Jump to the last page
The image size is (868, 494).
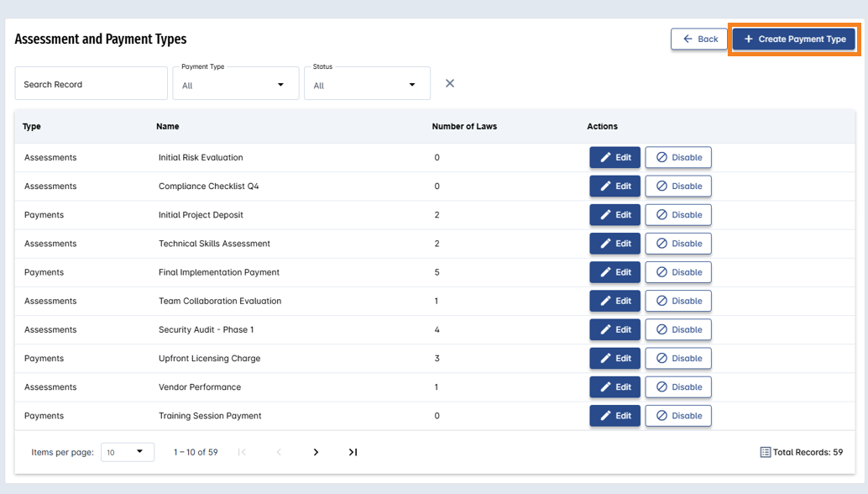[353, 453]
